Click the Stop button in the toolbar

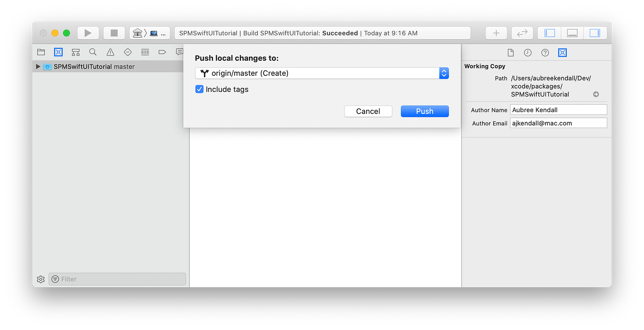[114, 33]
